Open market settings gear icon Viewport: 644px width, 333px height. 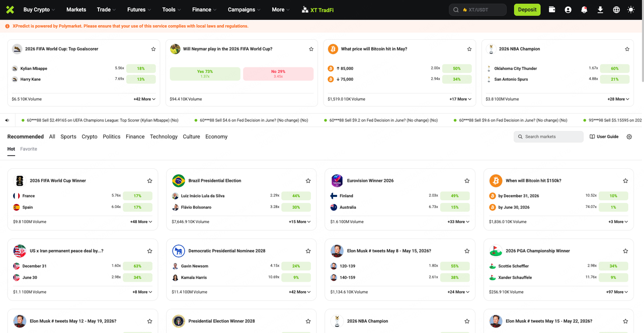point(629,137)
